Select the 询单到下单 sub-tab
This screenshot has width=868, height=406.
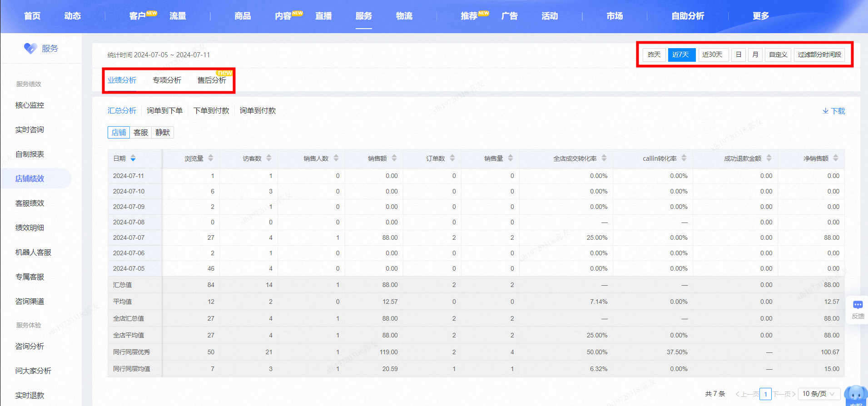coord(165,110)
